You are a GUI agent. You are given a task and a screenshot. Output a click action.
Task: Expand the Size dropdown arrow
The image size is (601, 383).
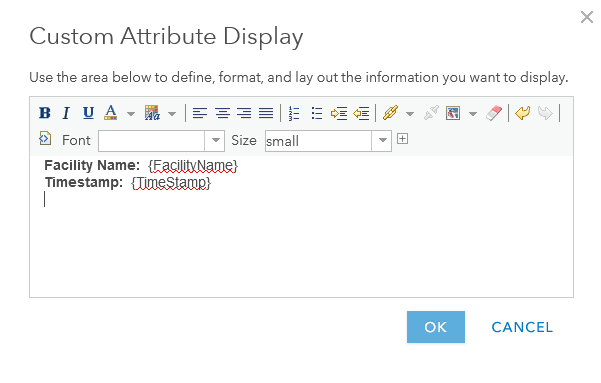click(x=382, y=141)
